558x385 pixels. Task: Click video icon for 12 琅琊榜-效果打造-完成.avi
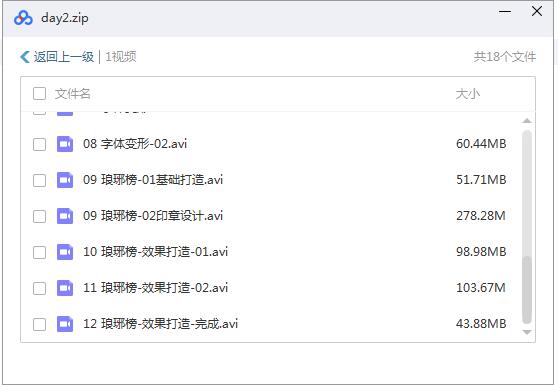(65, 324)
